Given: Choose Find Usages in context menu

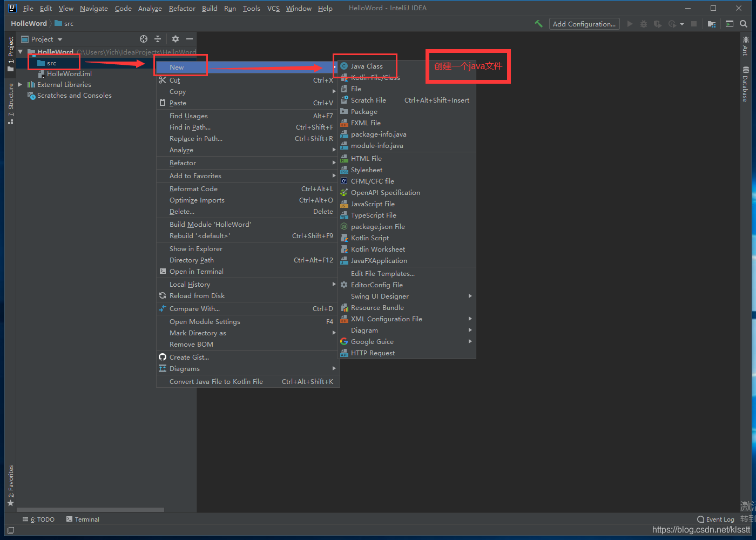Looking at the screenshot, I should point(247,116).
